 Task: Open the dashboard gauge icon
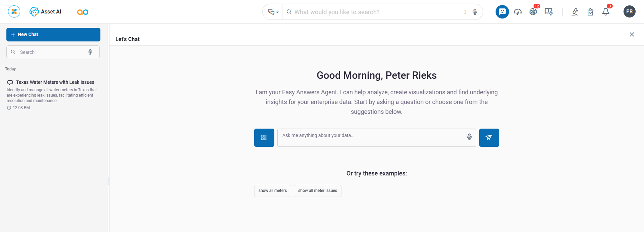click(517, 12)
